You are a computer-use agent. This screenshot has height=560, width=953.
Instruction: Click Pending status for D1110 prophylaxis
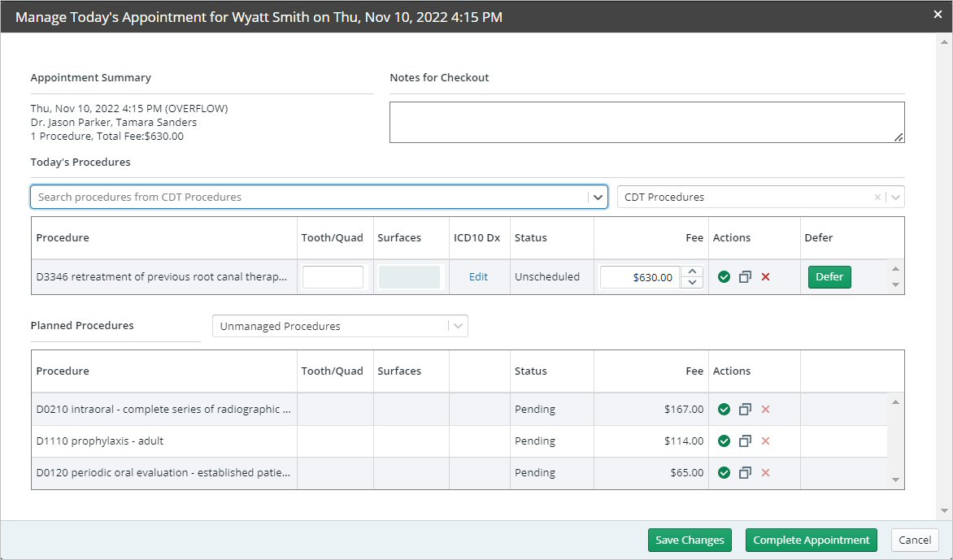pyautogui.click(x=535, y=441)
